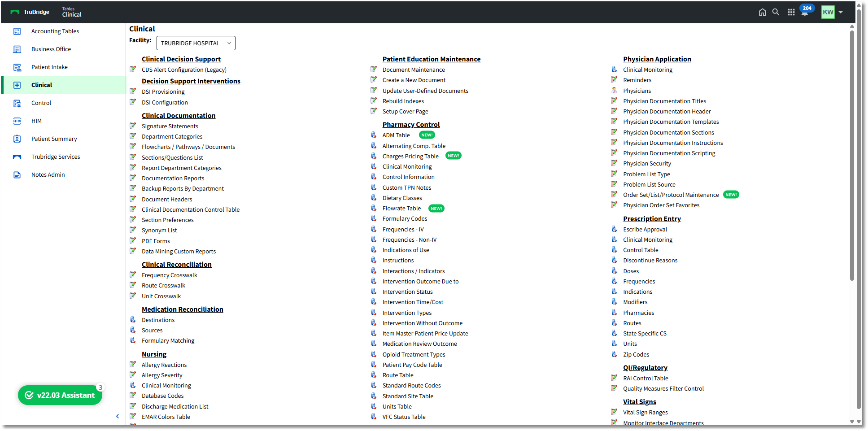The width and height of the screenshot is (868, 431).
Task: Go to Patient Summary section
Action: [54, 139]
